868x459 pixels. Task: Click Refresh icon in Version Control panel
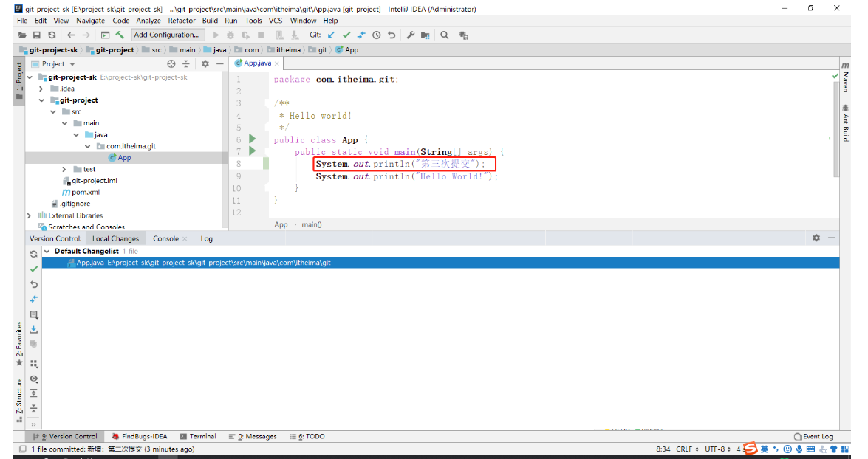pyautogui.click(x=34, y=254)
